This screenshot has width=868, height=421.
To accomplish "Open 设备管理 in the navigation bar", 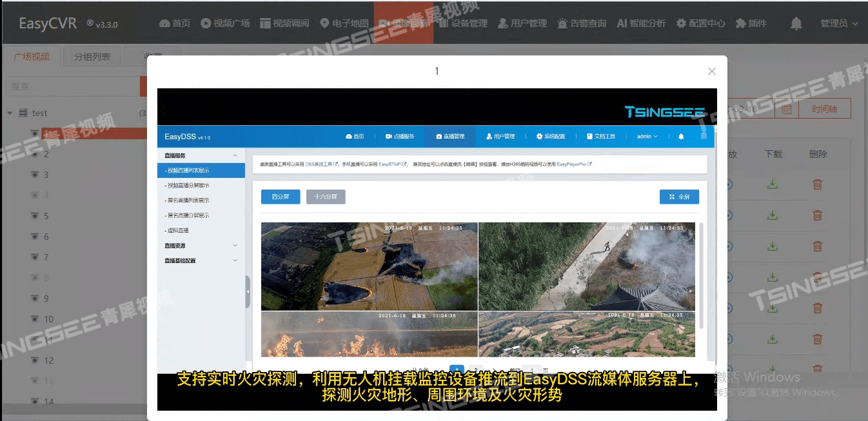I will pos(463,23).
